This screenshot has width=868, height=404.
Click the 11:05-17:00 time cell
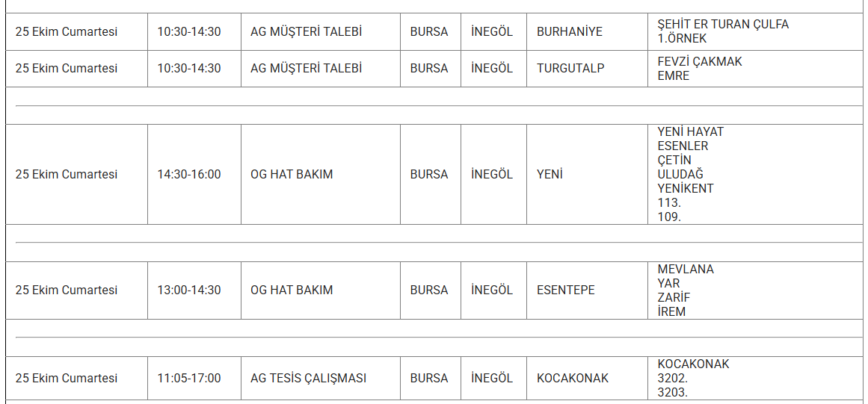click(x=189, y=378)
